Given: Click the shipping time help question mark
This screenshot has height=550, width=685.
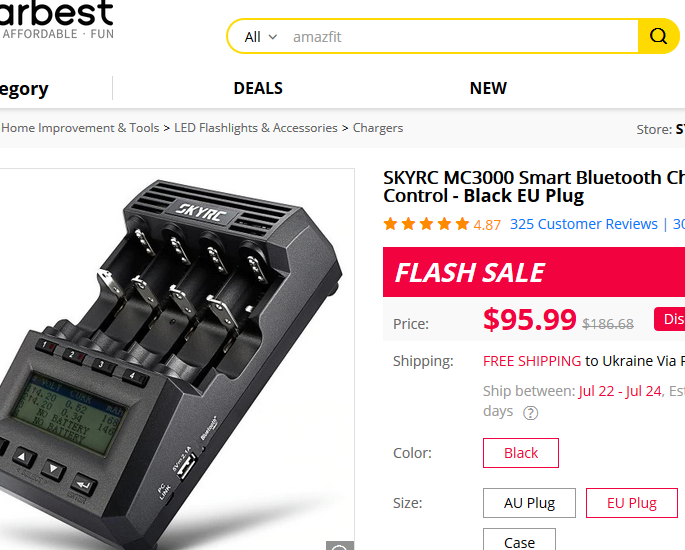Looking at the screenshot, I should 531,412.
